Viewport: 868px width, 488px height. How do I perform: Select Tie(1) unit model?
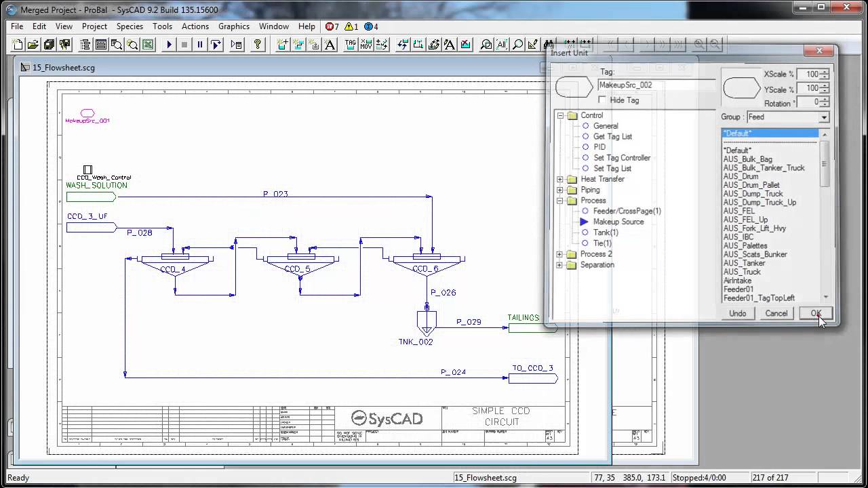tap(602, 243)
